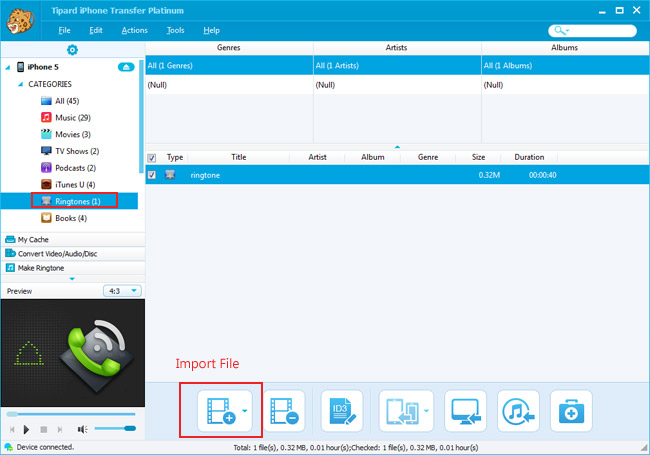The image size is (650, 455).
Task: Click the preview playback progress slider
Action: click(71, 414)
